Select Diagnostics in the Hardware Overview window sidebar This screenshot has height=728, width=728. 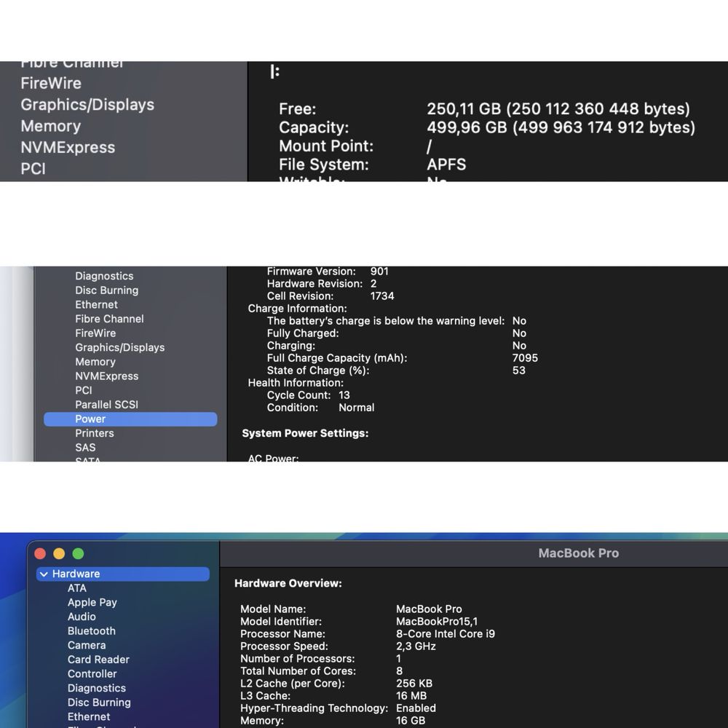(97, 688)
